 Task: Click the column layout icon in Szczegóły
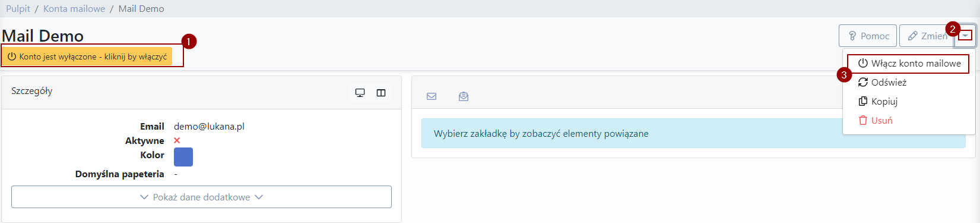381,93
